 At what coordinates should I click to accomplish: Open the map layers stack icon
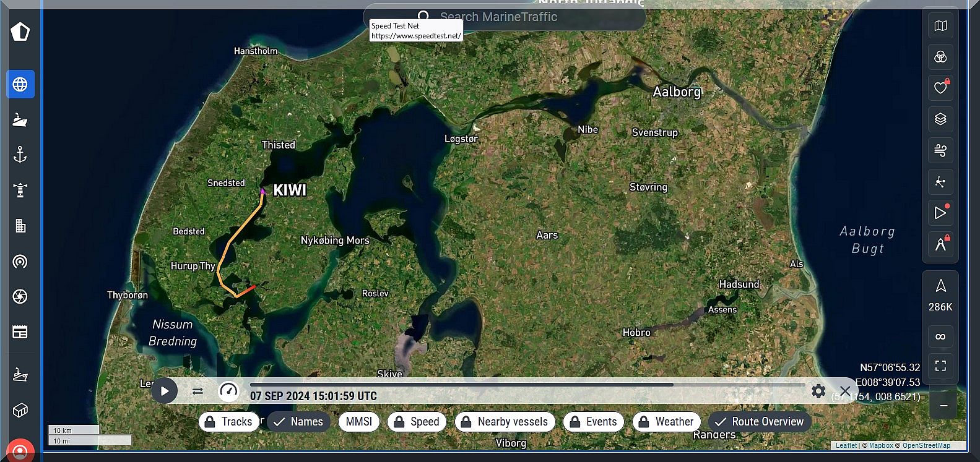coord(940,119)
